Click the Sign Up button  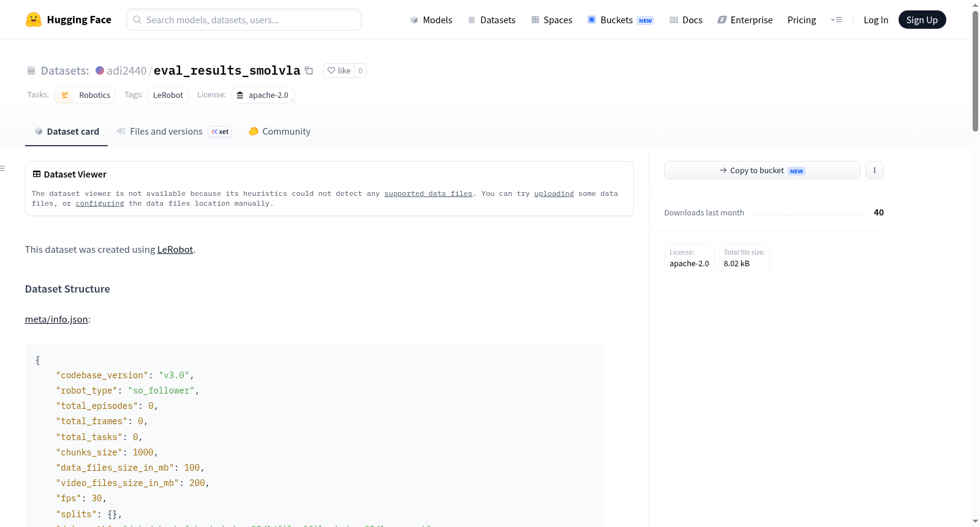click(x=922, y=20)
